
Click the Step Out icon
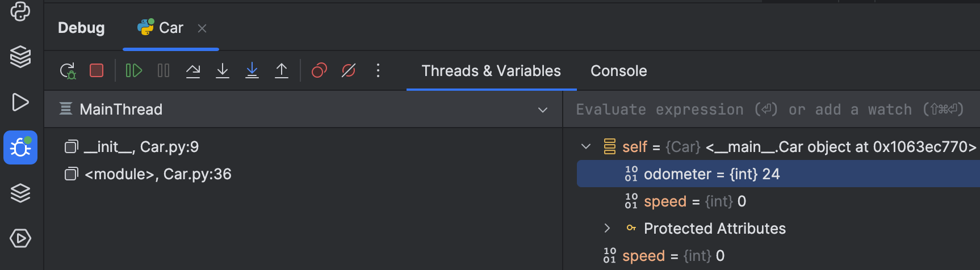coord(282,71)
